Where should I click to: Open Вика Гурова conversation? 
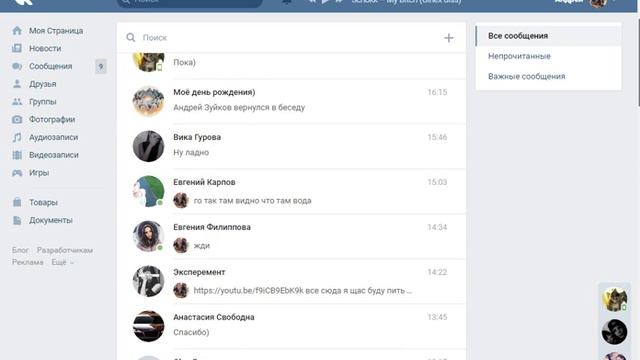(x=291, y=146)
